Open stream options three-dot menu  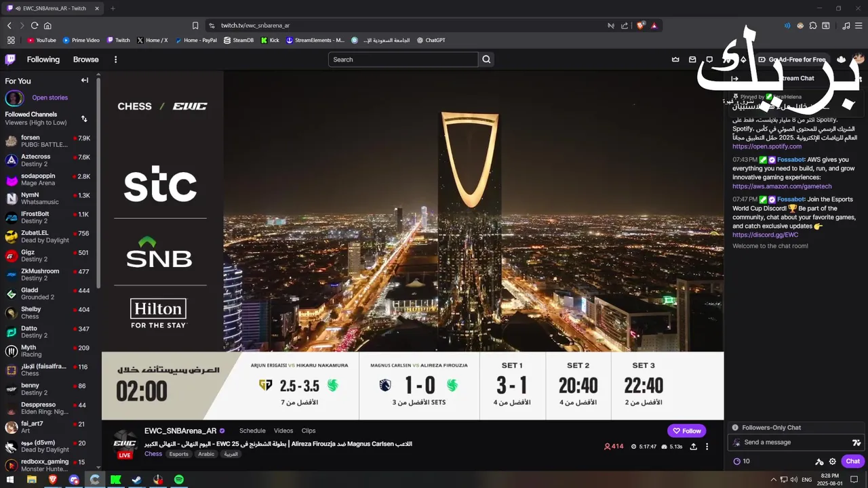[x=707, y=447]
